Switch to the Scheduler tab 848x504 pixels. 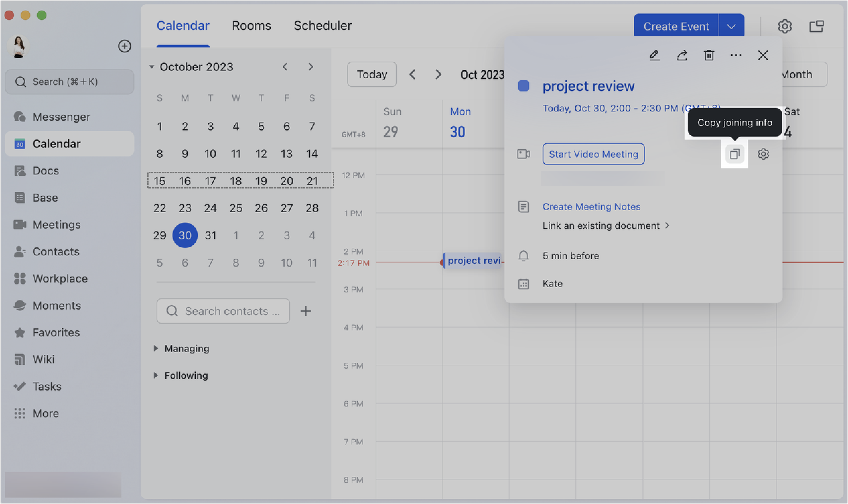(x=322, y=25)
